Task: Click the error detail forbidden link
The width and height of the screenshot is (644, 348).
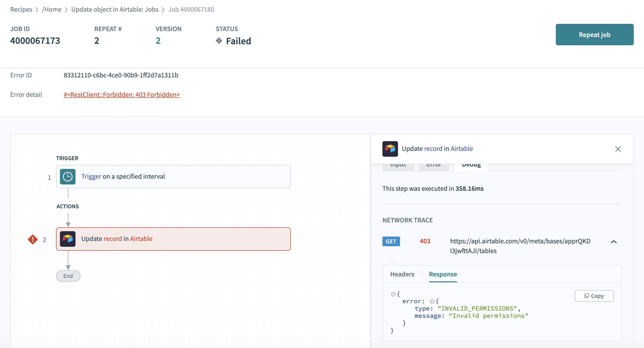Action: pyautogui.click(x=122, y=94)
